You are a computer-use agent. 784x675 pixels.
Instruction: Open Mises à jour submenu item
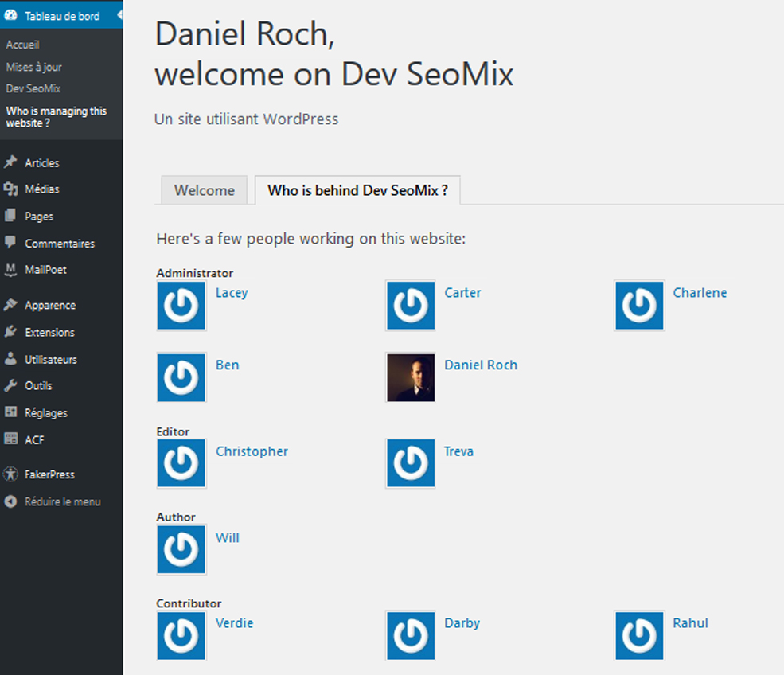click(x=34, y=67)
